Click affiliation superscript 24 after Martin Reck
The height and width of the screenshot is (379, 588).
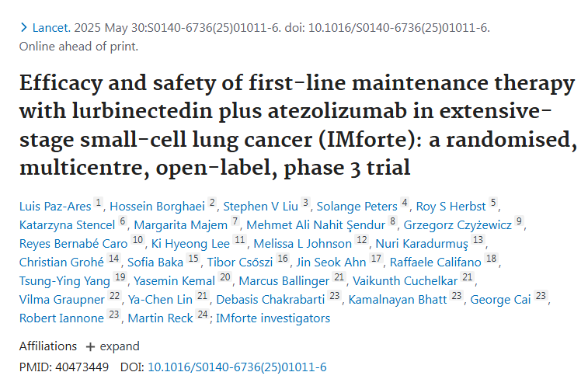coord(203,315)
